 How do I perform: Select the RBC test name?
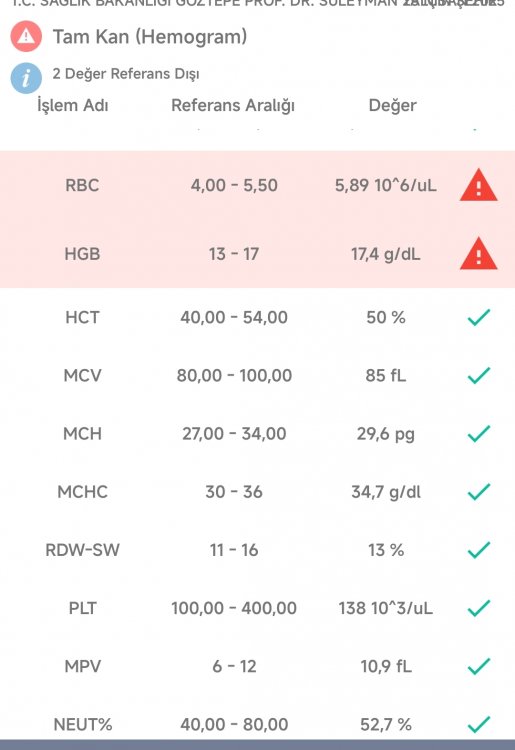point(82,185)
